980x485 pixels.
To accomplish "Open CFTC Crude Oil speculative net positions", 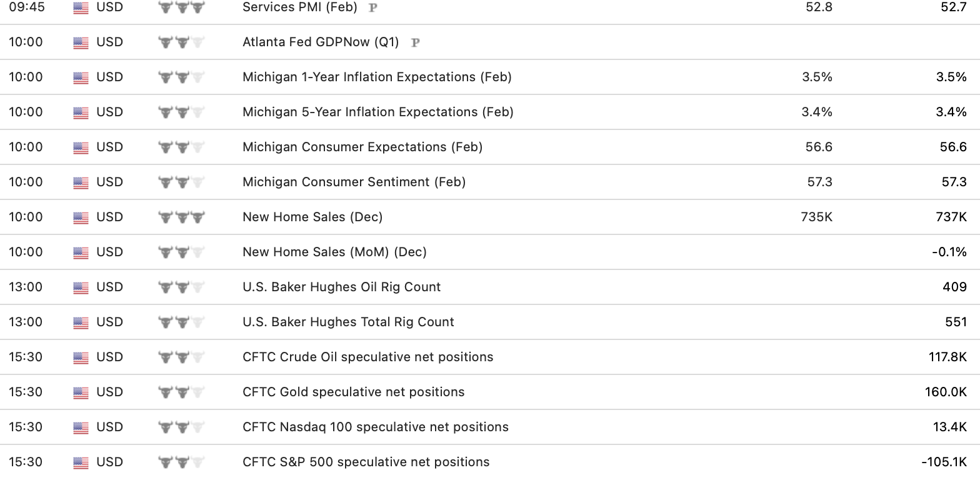I will point(367,357).
